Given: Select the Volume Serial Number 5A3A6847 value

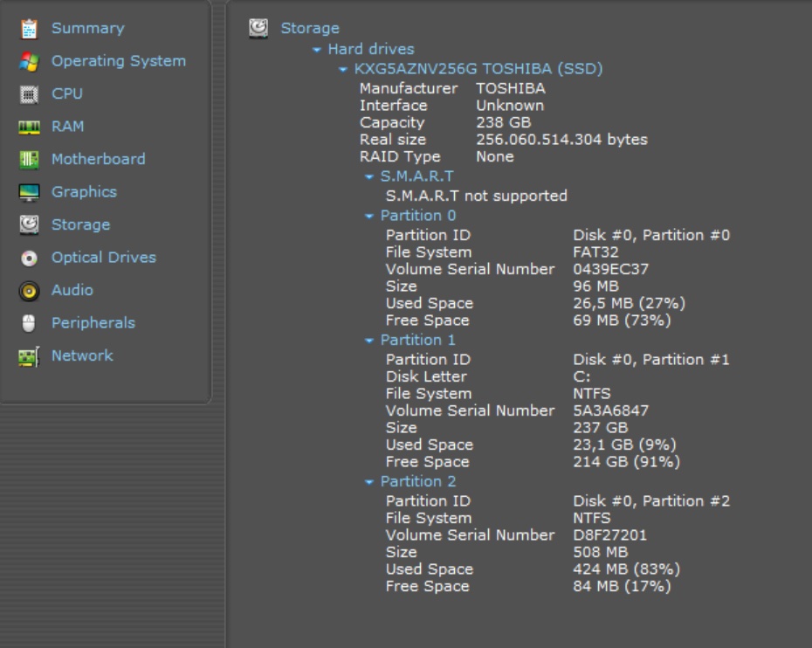Looking at the screenshot, I should coord(610,410).
